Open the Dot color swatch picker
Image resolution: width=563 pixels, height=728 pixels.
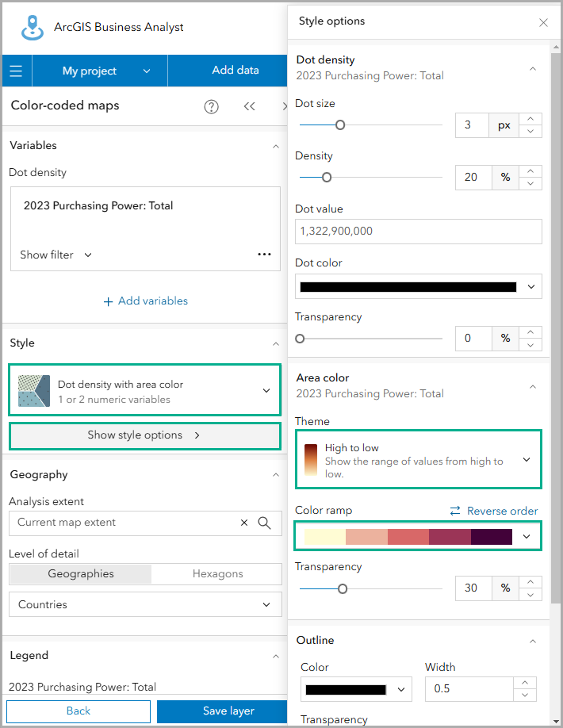click(419, 286)
